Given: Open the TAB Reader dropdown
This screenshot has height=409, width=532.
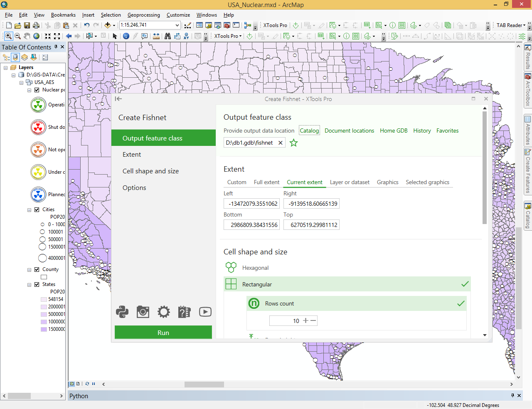Looking at the screenshot, I should [x=511, y=25].
